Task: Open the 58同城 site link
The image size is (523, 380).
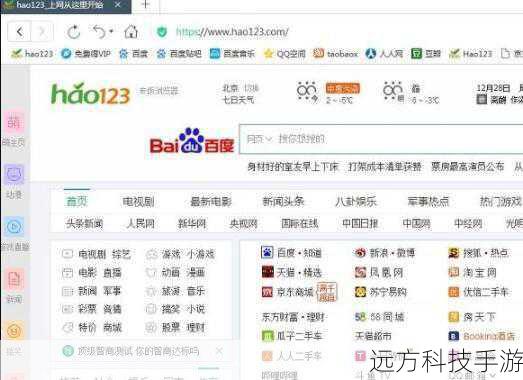Action: (380, 317)
